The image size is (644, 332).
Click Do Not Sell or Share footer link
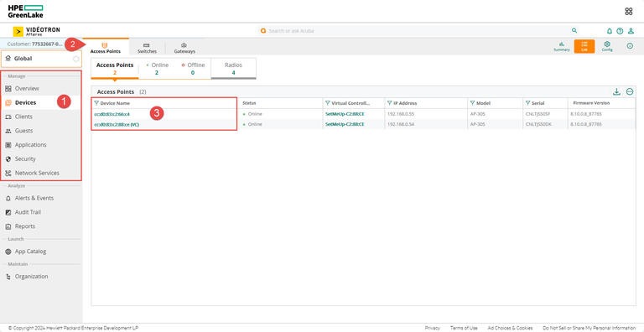point(589,328)
